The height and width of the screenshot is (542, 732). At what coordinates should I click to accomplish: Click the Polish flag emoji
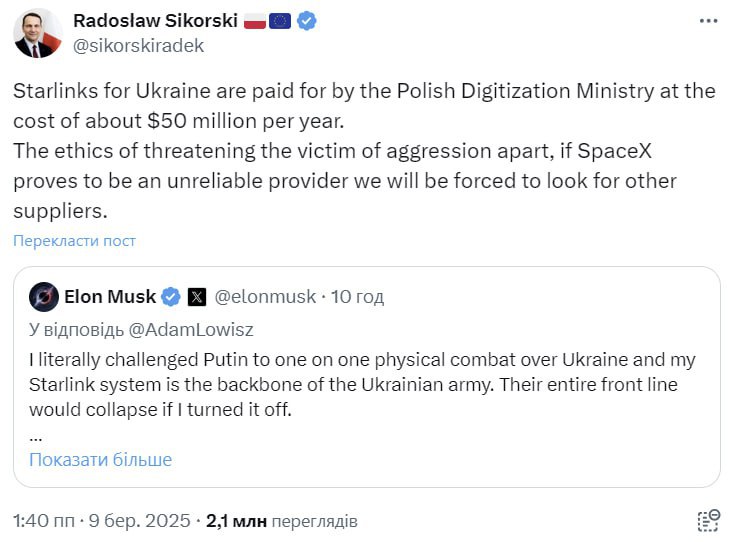[254, 21]
